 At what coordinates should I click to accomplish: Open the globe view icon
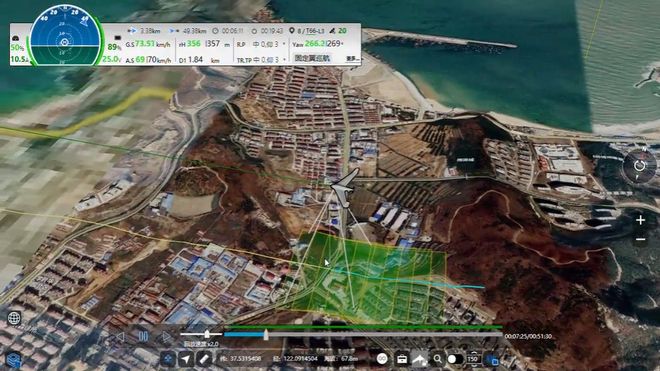pos(14,318)
